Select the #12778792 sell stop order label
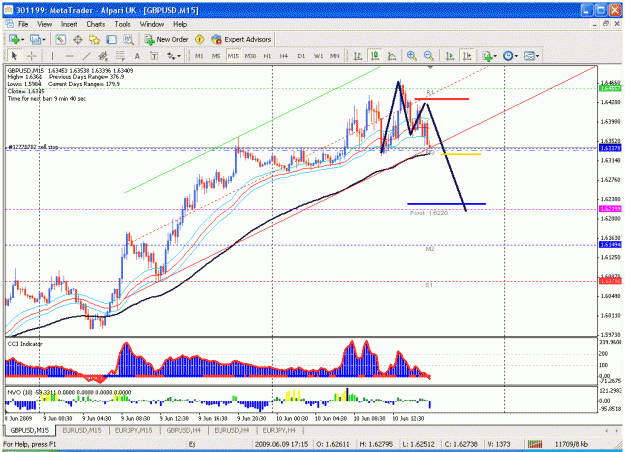 pos(33,147)
